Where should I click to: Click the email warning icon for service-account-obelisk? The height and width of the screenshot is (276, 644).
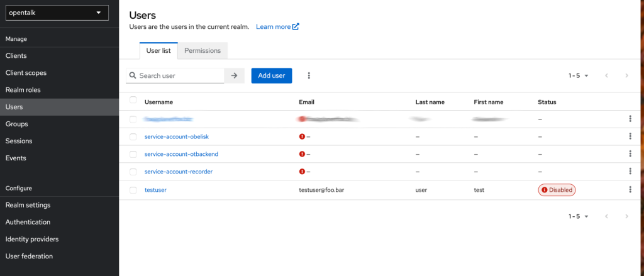302,136
